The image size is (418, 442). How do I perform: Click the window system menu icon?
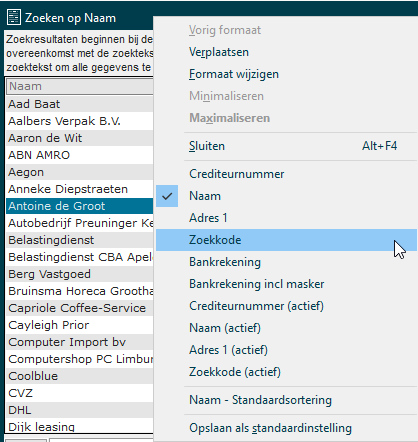pyautogui.click(x=14, y=18)
